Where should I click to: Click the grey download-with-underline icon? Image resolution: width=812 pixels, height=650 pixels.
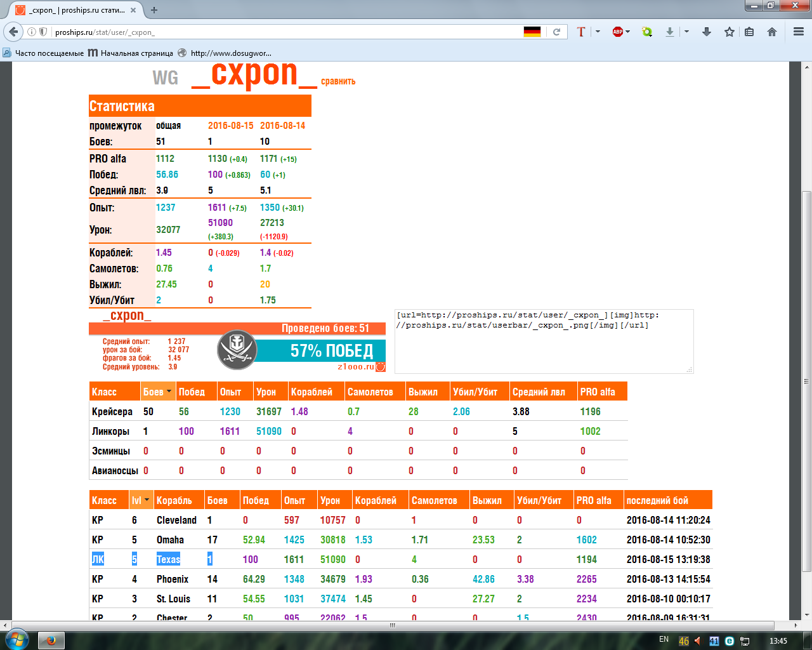click(x=669, y=32)
